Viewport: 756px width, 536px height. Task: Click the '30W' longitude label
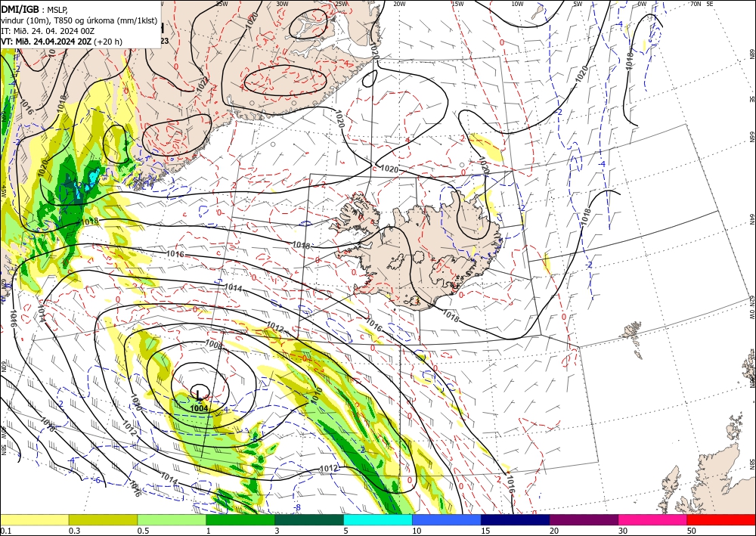pyautogui.click(x=282, y=4)
